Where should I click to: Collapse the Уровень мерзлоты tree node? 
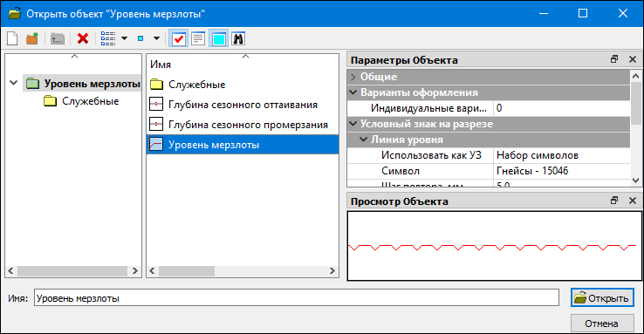(x=14, y=84)
